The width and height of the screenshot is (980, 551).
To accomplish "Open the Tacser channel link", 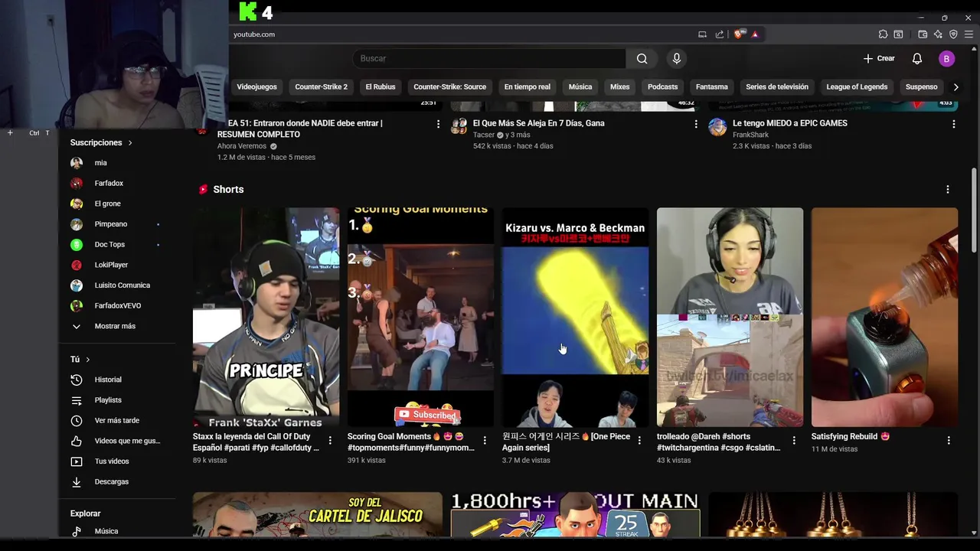I will pyautogui.click(x=484, y=135).
